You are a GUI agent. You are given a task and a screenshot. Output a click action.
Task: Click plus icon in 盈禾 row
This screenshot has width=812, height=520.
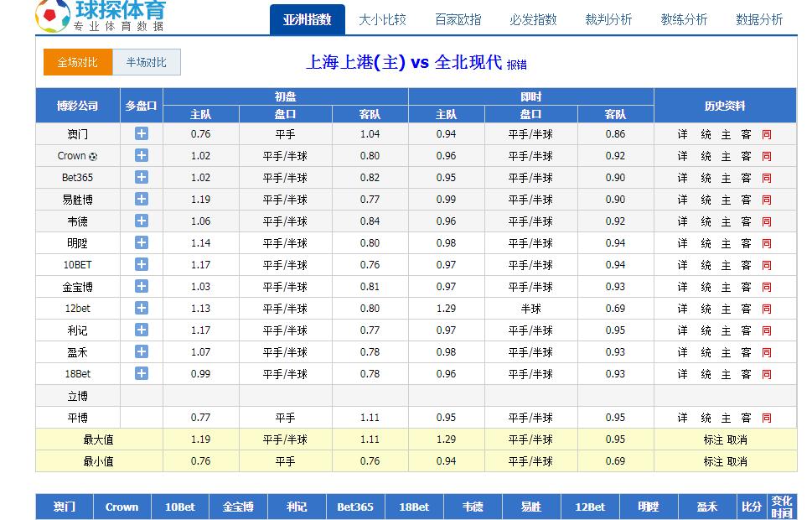(x=142, y=351)
